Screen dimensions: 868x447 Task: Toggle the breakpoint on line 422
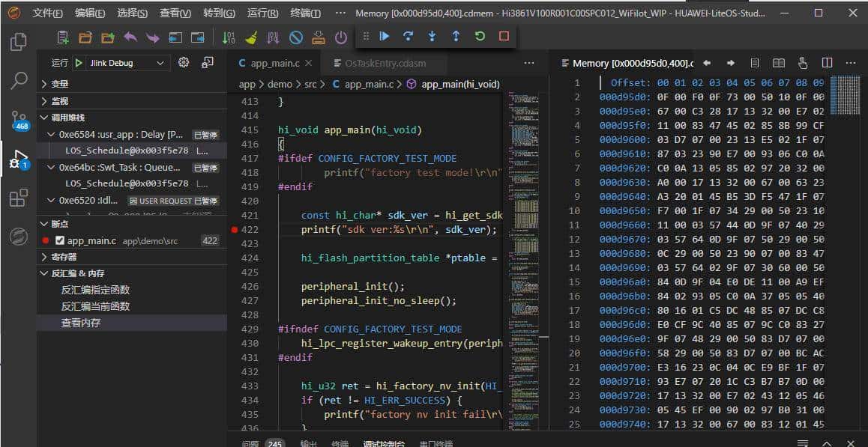tap(234, 230)
